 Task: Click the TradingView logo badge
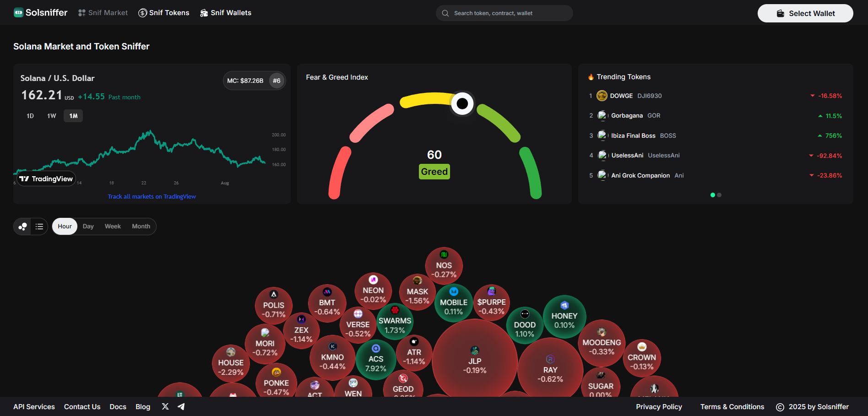pyautogui.click(x=46, y=179)
